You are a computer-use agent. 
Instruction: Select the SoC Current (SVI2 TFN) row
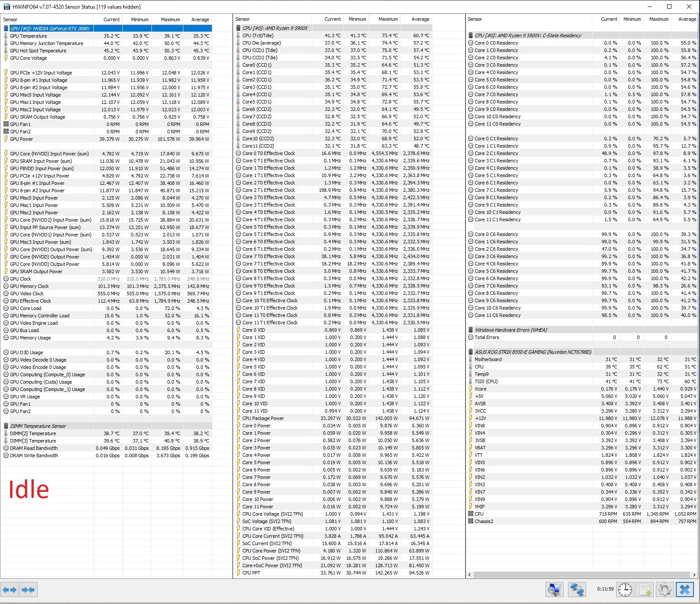333,543
